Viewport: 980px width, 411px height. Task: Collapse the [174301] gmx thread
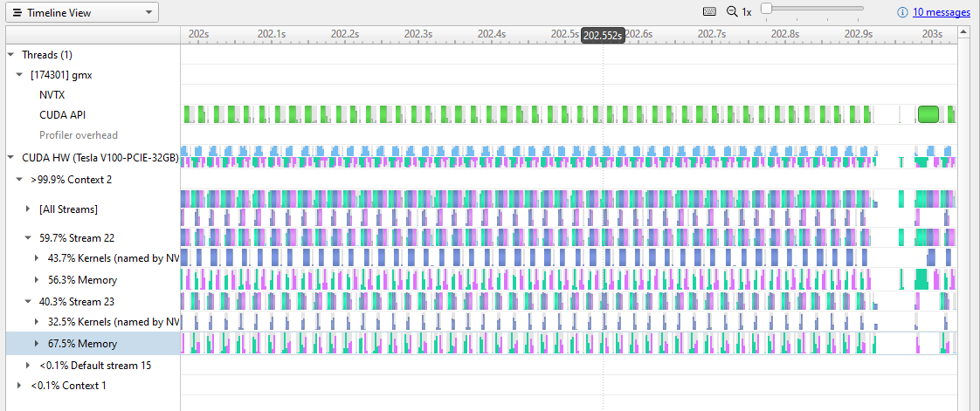point(18,75)
